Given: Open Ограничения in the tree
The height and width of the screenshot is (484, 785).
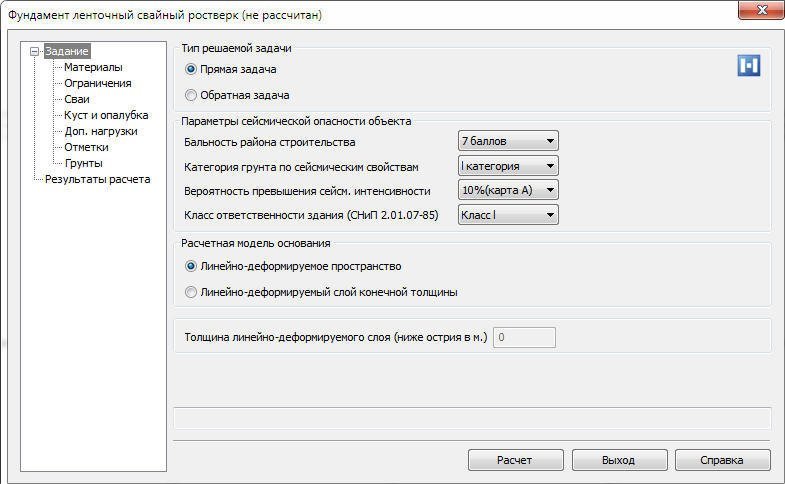Looking at the screenshot, I should 98,83.
